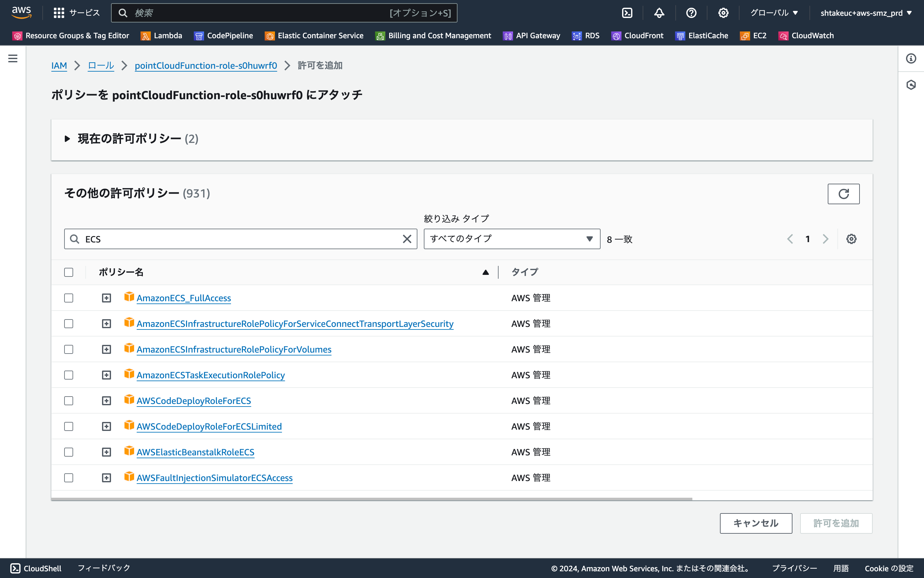
Task: Click the horizontal scrollbar under policy table
Action: pyautogui.click(x=372, y=499)
